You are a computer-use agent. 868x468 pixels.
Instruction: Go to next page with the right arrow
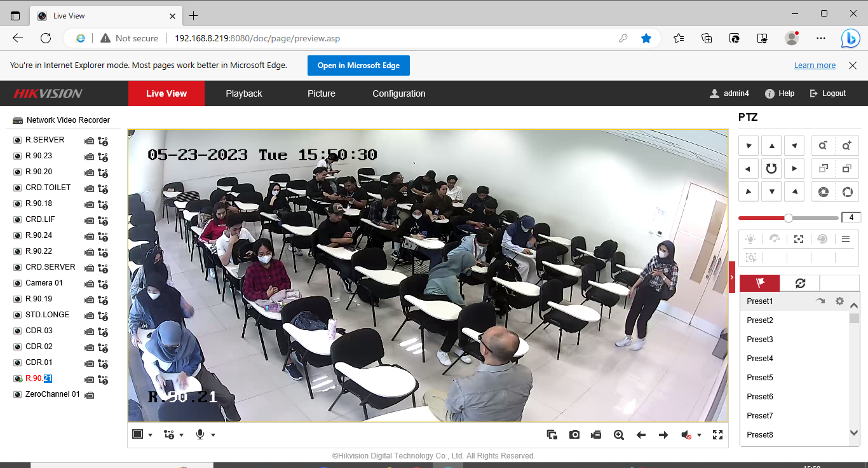coord(663,435)
